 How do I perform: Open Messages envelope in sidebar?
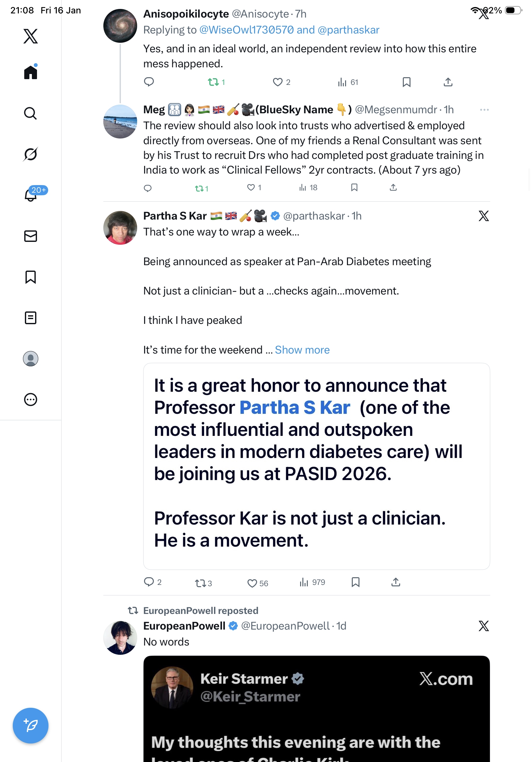point(31,236)
